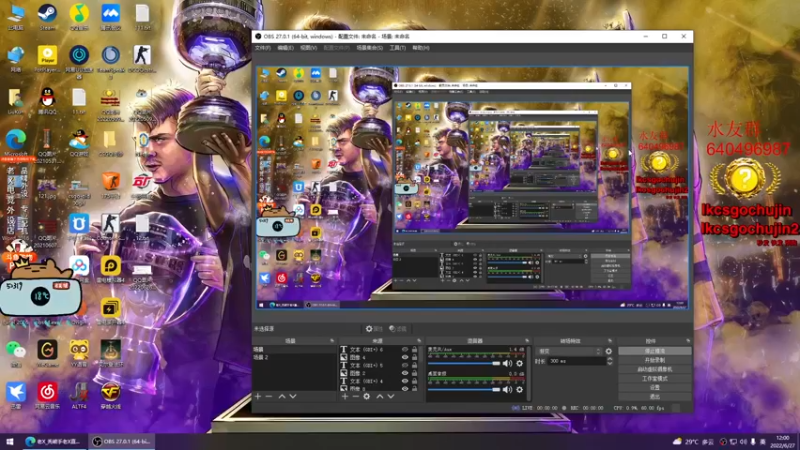This screenshot has width=800, height=450.
Task: Undock the 混音器 panel via header icon
Action: tap(527, 340)
